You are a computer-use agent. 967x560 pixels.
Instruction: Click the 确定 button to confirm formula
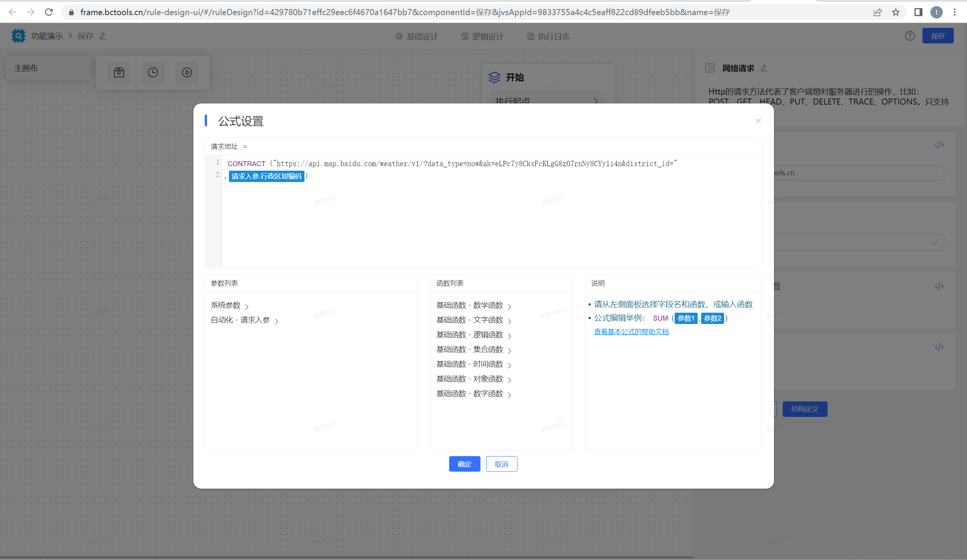464,464
